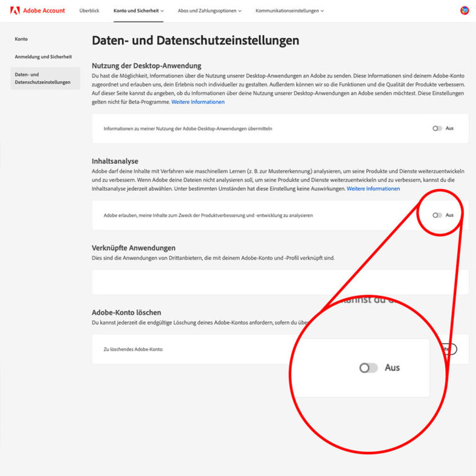This screenshot has width=476, height=476.
Task: Enable the desktop application usage data toggle
Action: pos(437,128)
